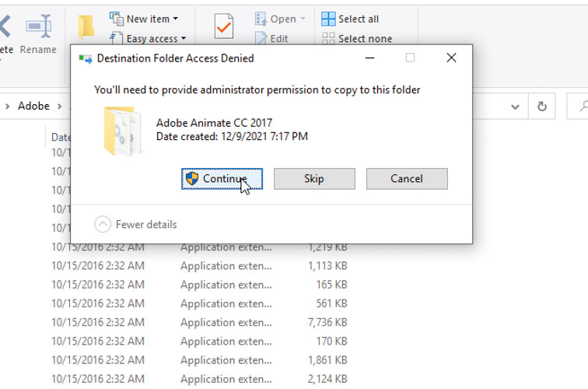Image resolution: width=588 pixels, height=389 pixels.
Task: Click the Properties checkmark icon
Action: [x=223, y=27]
